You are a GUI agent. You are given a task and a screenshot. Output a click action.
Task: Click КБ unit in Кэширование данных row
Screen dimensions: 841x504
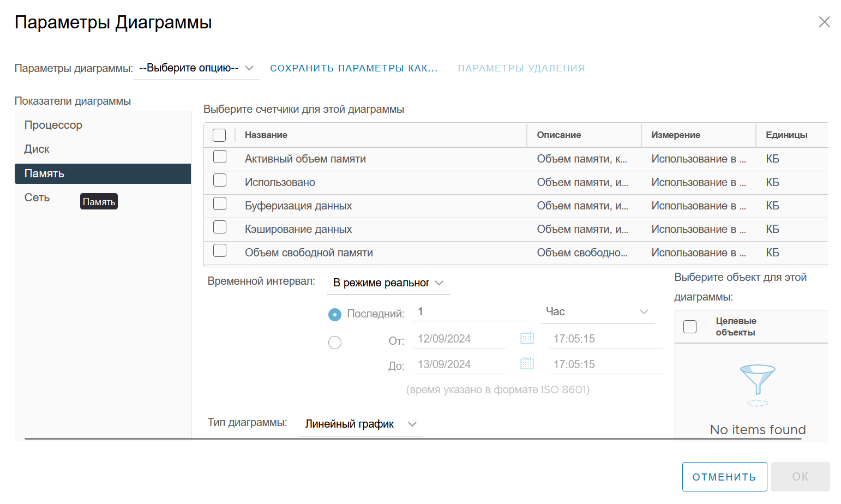coord(772,229)
